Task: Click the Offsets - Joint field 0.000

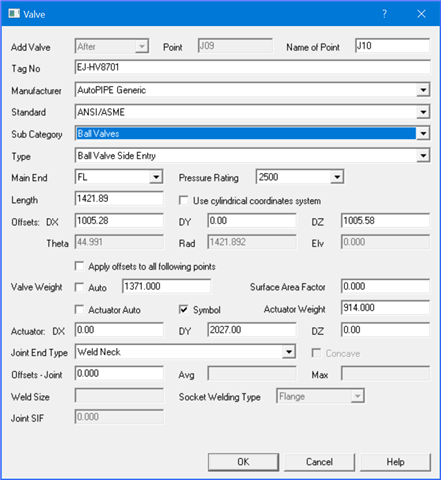Action: 119,373
